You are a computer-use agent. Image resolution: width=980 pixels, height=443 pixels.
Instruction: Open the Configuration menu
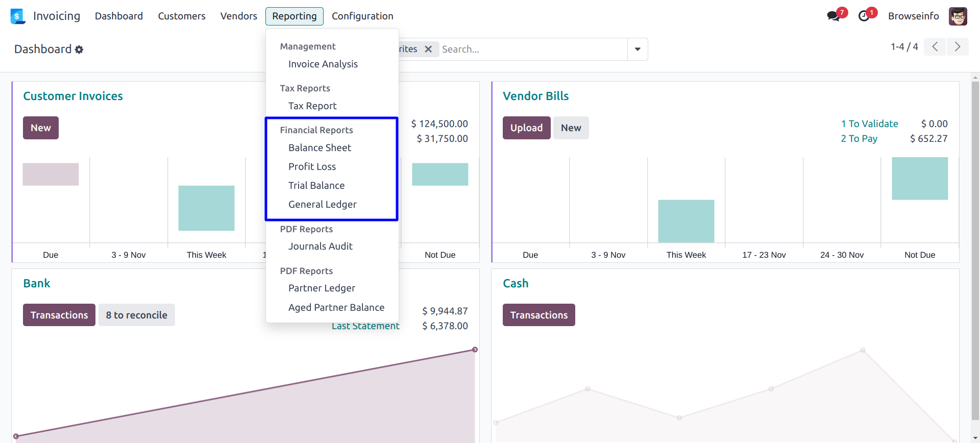click(362, 16)
